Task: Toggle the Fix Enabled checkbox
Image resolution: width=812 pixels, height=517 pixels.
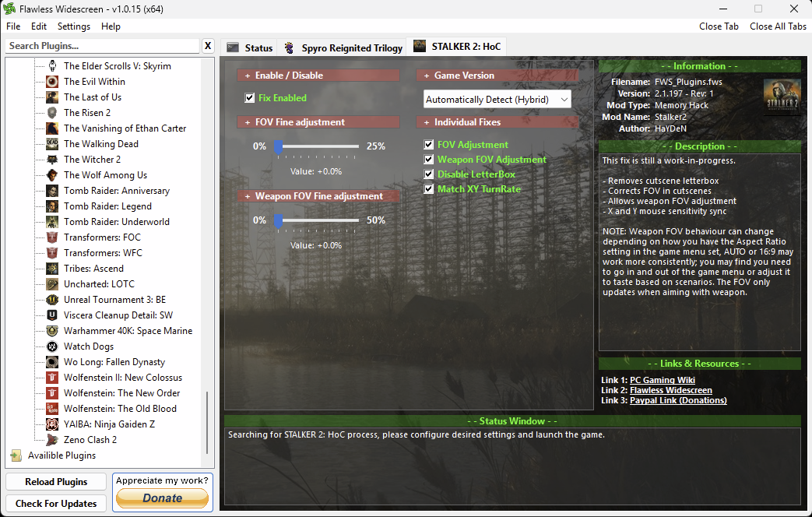Action: tap(250, 98)
